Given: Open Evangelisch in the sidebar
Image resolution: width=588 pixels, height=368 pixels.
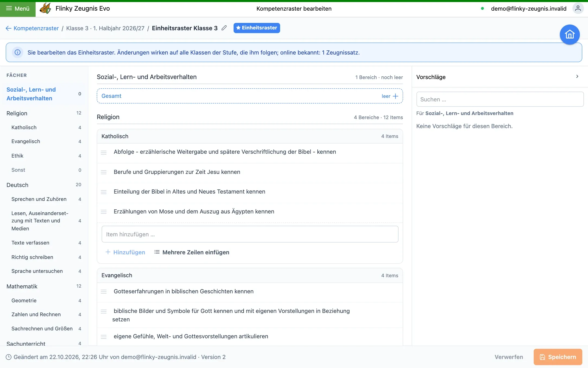Looking at the screenshot, I should point(44,141).
